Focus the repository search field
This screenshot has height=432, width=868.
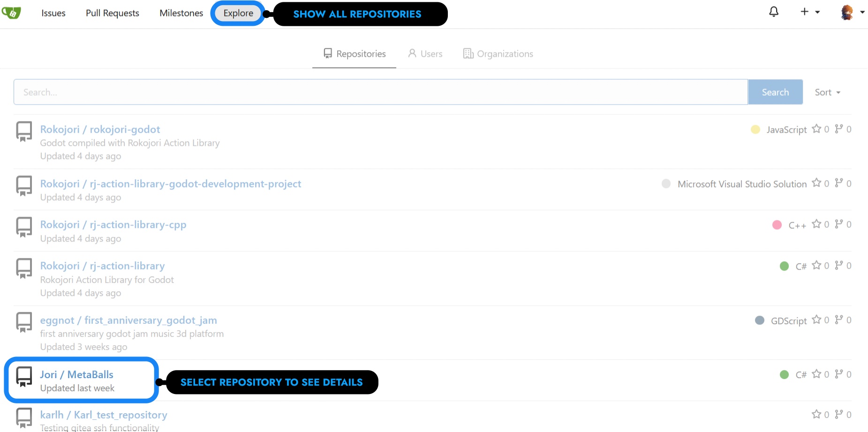(380, 92)
